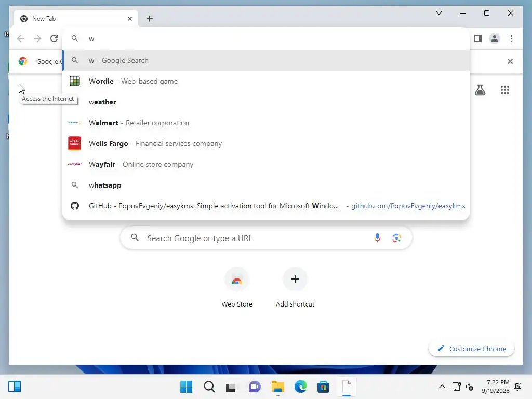The width and height of the screenshot is (532, 399).
Task: Click the GitHub octocat icon
Action: [x=75, y=206]
